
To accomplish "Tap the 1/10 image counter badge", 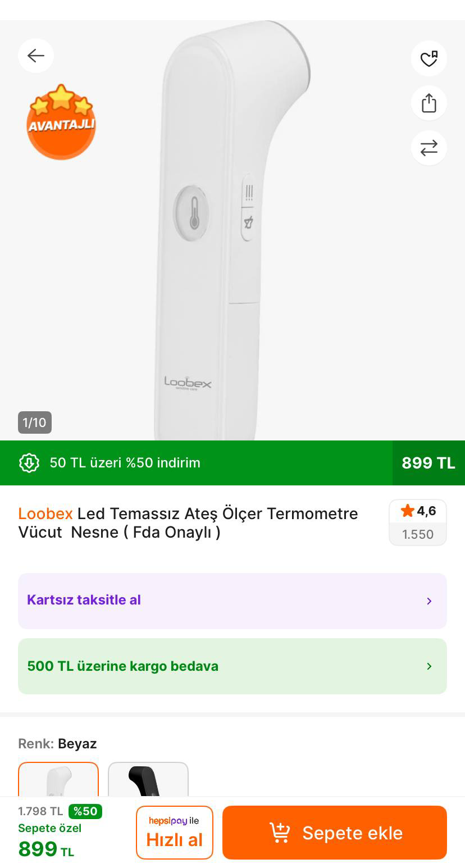I will [35, 422].
